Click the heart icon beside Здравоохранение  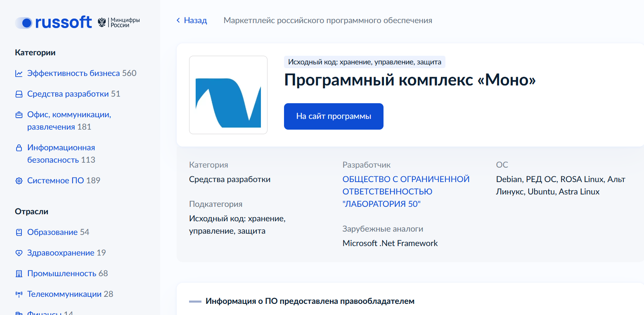[19, 253]
